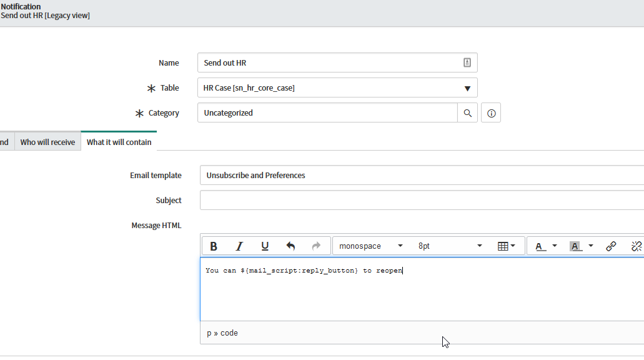Toggle italic formatting in the editor
This screenshot has height=360, width=644.
pos(239,246)
